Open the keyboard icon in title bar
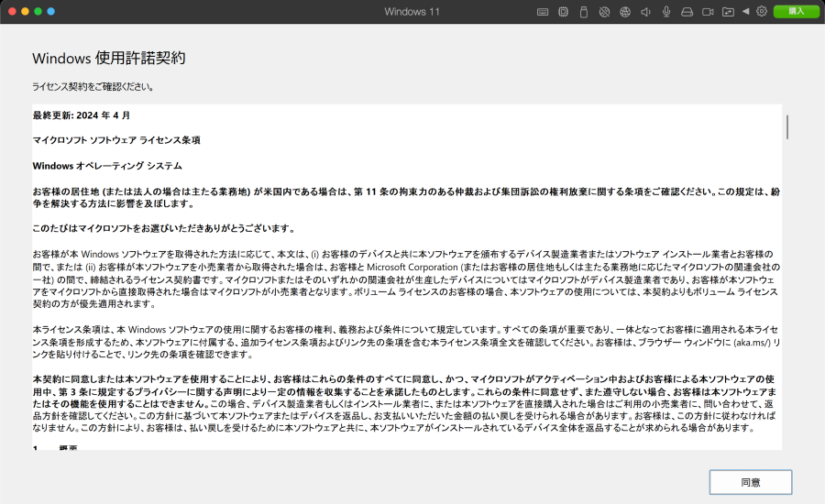The height and width of the screenshot is (504, 825). coord(543,12)
